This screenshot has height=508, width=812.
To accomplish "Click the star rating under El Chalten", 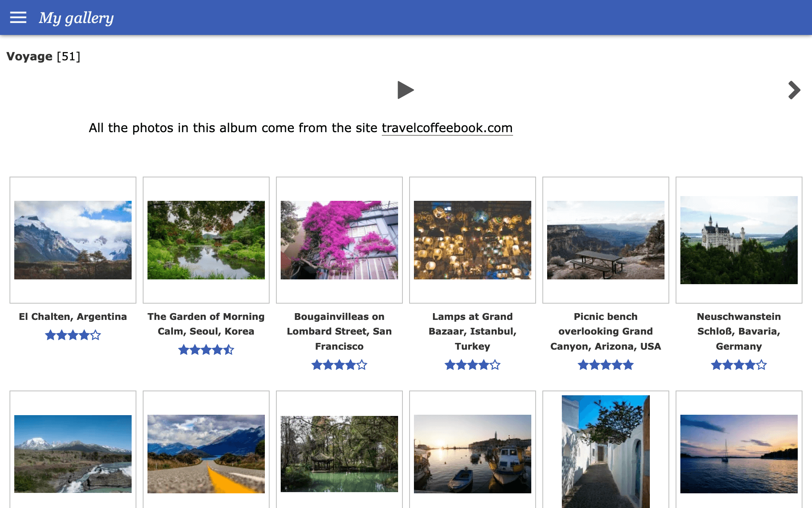I will 73,335.
